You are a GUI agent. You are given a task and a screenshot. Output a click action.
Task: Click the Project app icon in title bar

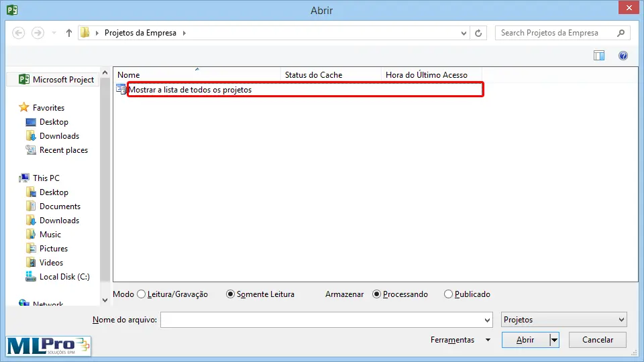(x=12, y=9)
